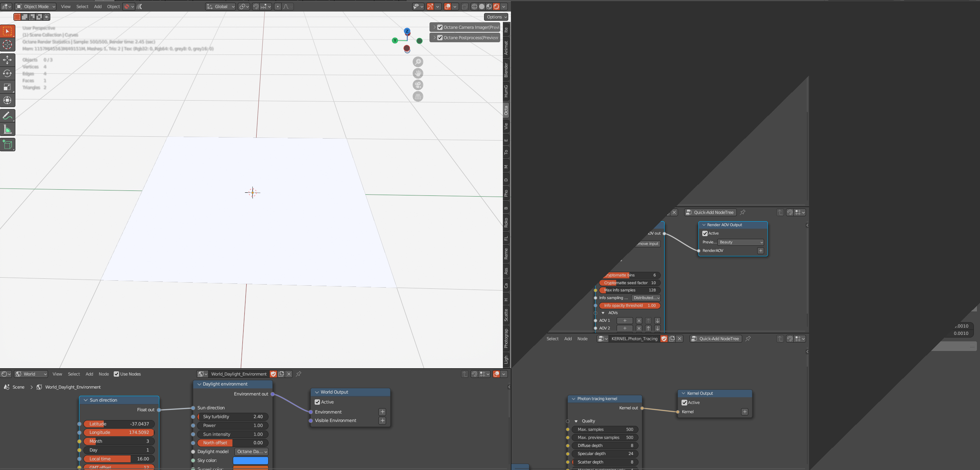
Task: Select the Measure tool
Action: pos(7,129)
